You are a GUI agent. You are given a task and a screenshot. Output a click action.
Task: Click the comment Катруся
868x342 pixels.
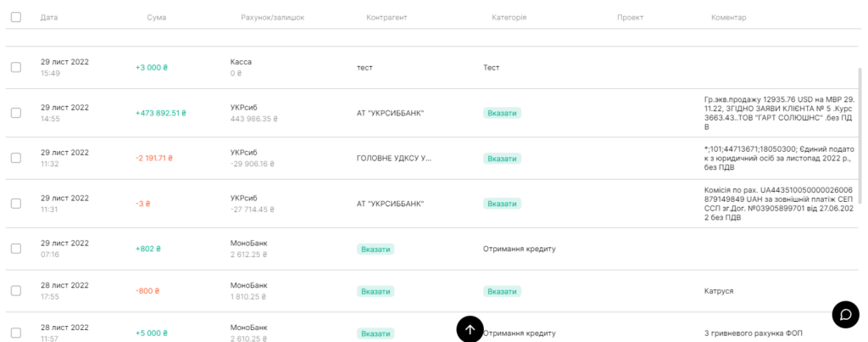[719, 291]
